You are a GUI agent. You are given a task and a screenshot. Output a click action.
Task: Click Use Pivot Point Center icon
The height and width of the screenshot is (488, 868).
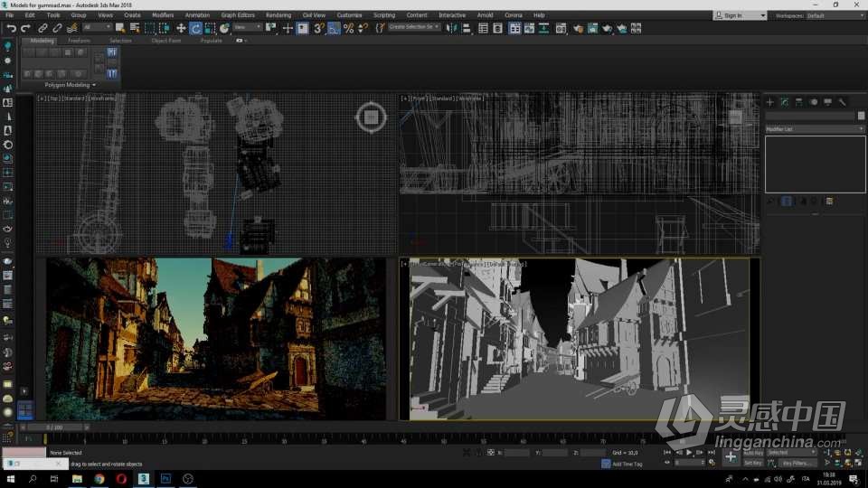pos(270,28)
